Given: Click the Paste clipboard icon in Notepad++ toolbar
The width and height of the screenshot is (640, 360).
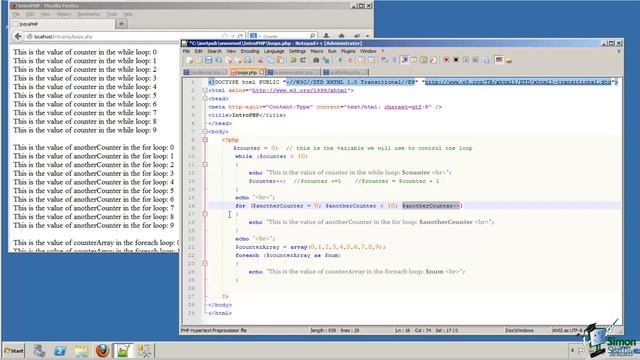Looking at the screenshot, I should pyautogui.click(x=280, y=60).
